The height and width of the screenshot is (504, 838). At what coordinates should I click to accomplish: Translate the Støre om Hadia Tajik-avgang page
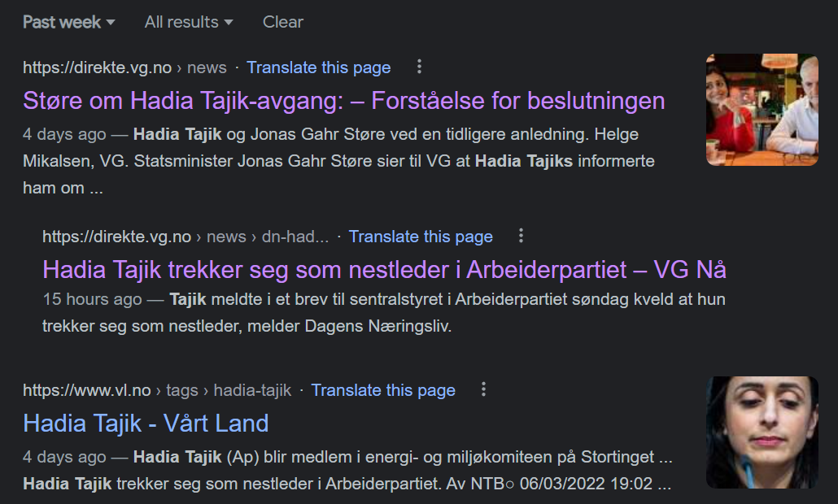(x=318, y=67)
